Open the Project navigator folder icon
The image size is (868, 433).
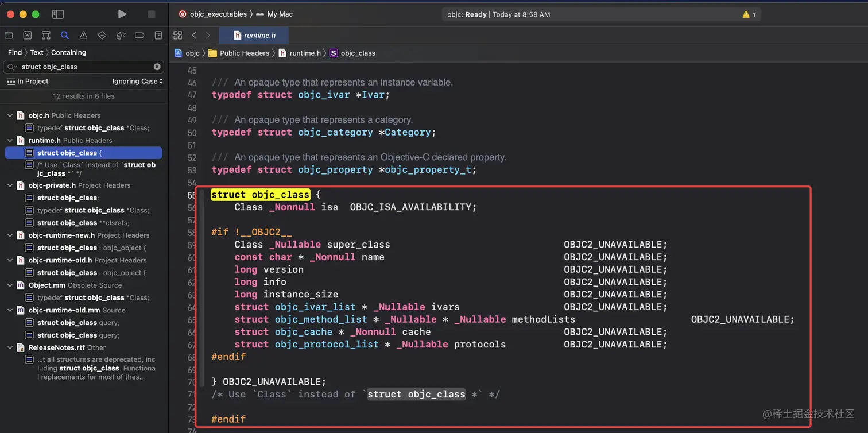pos(9,36)
